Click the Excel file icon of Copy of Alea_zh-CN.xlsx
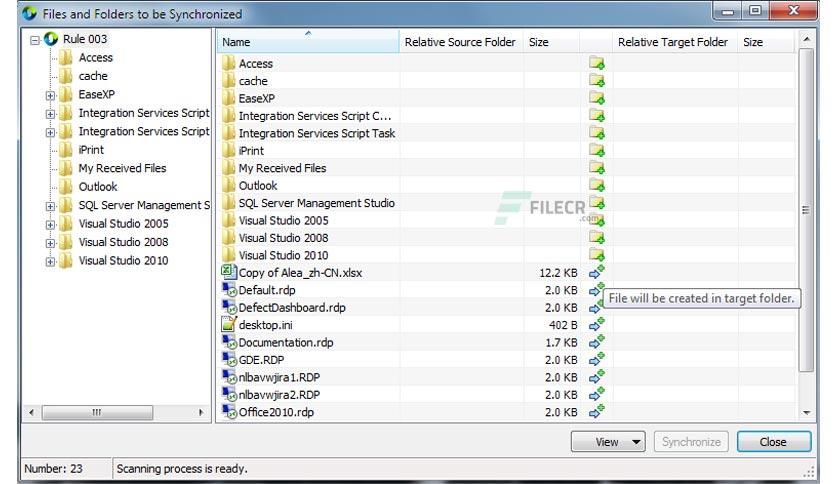Image resolution: width=836 pixels, height=484 pixels. [229, 272]
